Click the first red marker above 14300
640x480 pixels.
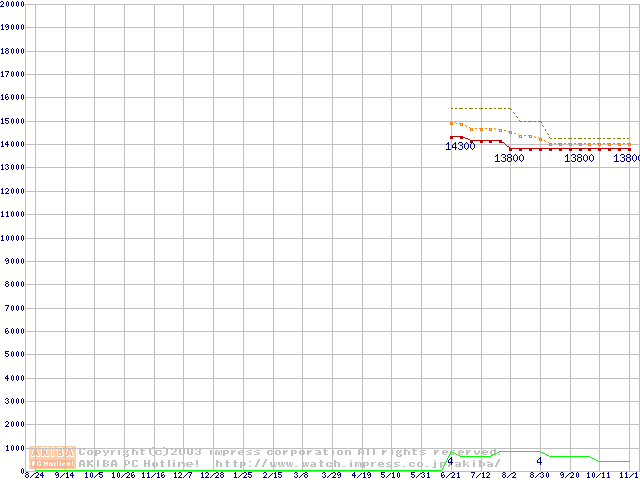pyautogui.click(x=453, y=137)
